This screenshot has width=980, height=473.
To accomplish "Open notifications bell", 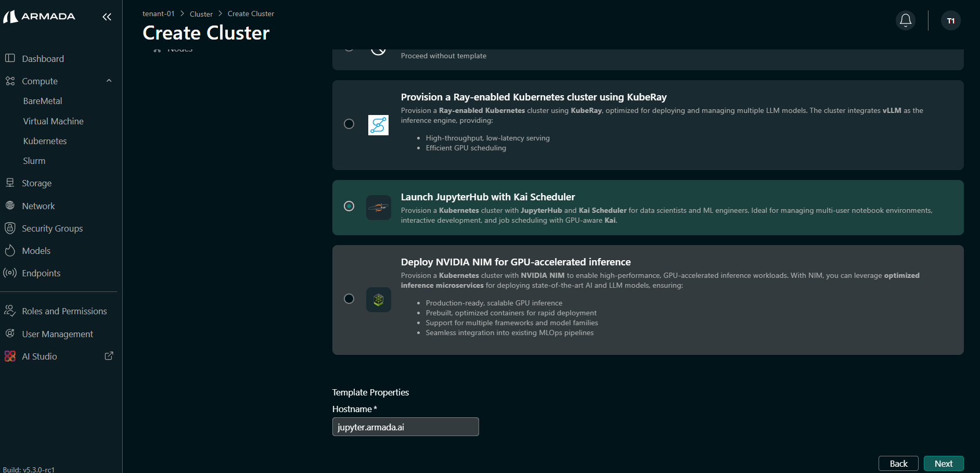I will pos(906,20).
